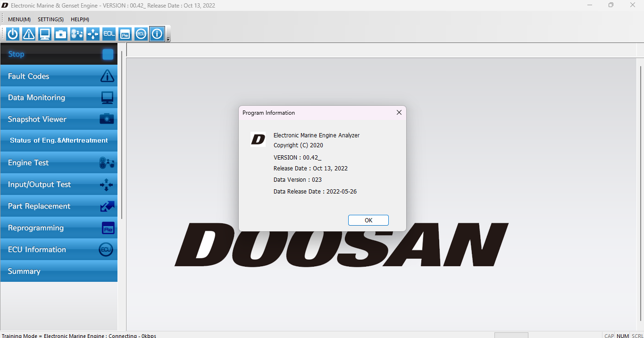
Task: Open Snapshot Viewer from the sidebar
Action: 59,119
